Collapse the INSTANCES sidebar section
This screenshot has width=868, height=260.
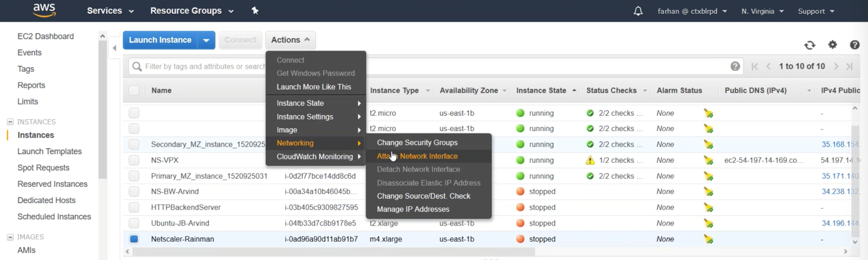click(10, 122)
